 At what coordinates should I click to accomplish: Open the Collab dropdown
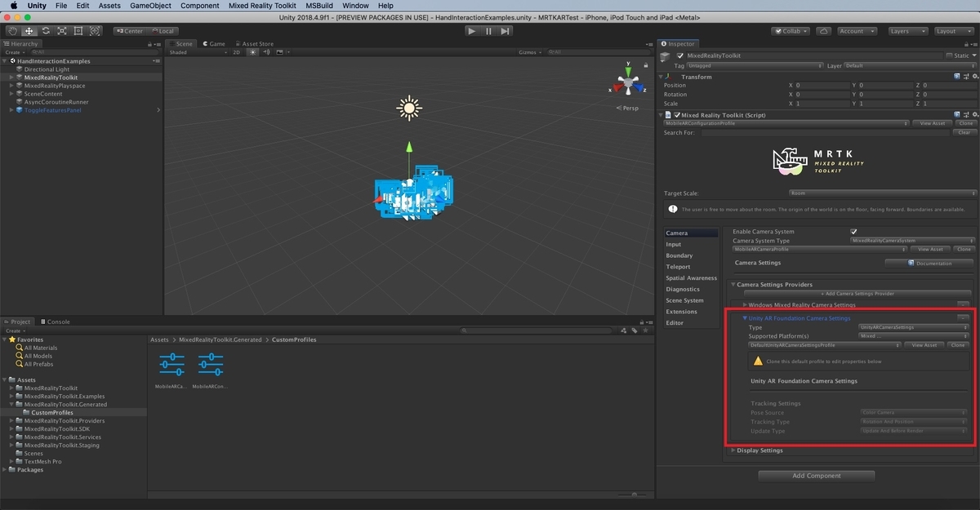point(791,31)
